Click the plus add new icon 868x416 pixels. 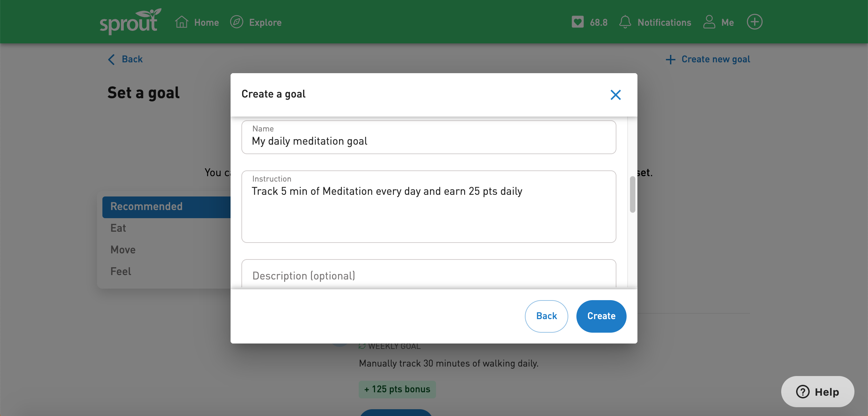click(x=754, y=22)
